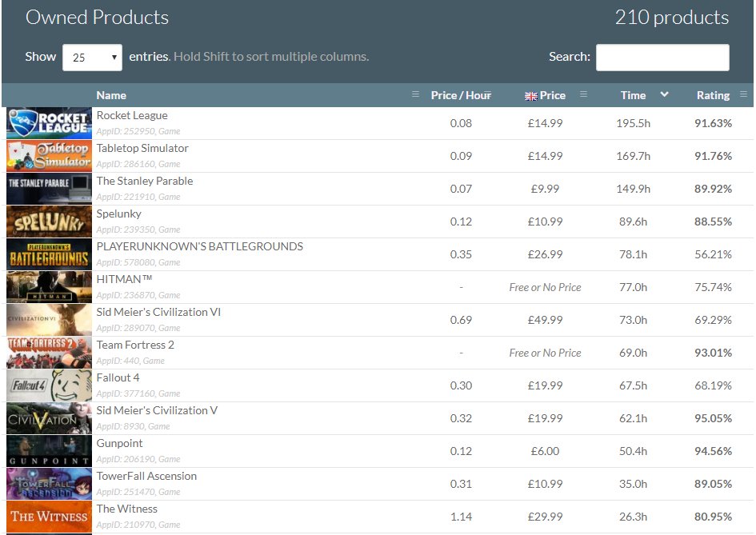Click sort icon next to Price header
The width and height of the screenshot is (756, 535).
[583, 94]
